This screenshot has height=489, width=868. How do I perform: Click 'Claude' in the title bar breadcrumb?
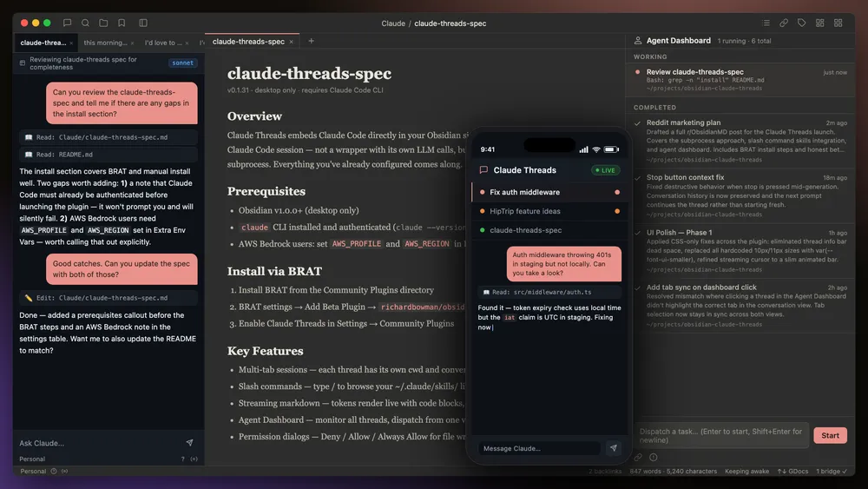(x=393, y=23)
